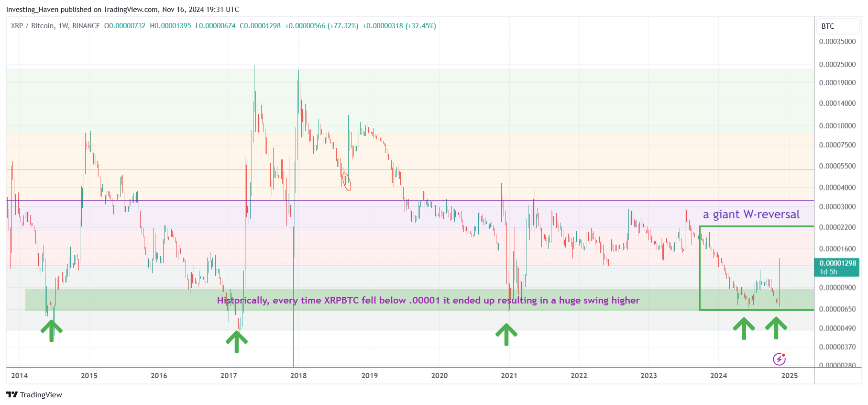The image size is (868, 405).
Task: Click the 2024 label on time axis
Action: coord(718,376)
